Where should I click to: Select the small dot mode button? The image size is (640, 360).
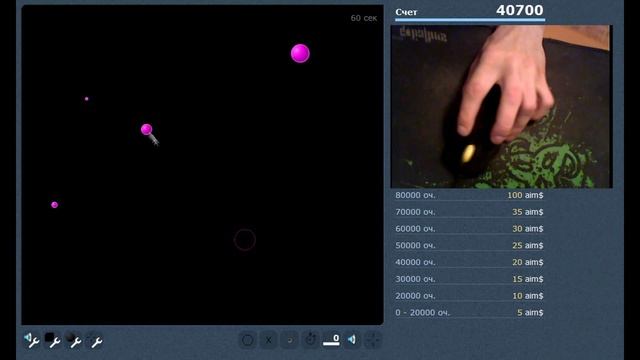coord(289,340)
